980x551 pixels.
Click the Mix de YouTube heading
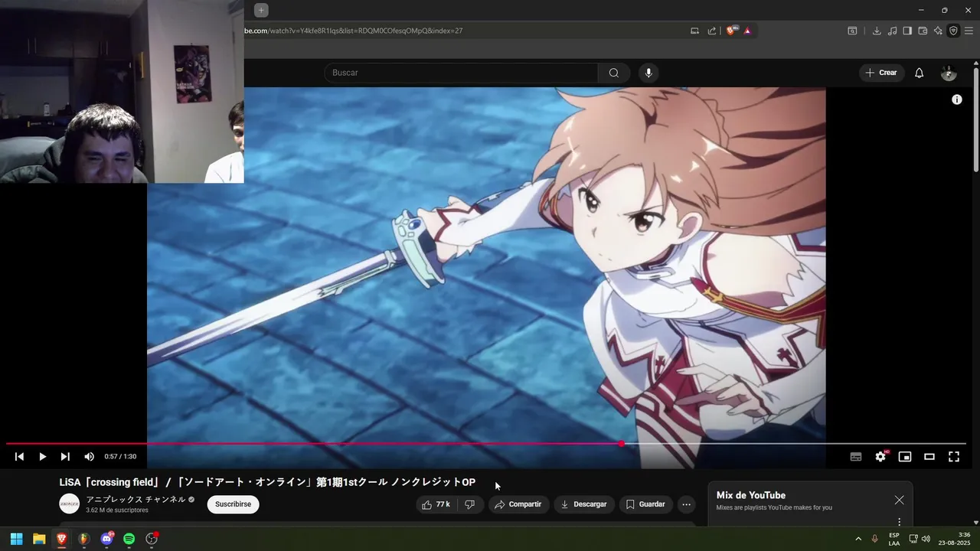(750, 495)
